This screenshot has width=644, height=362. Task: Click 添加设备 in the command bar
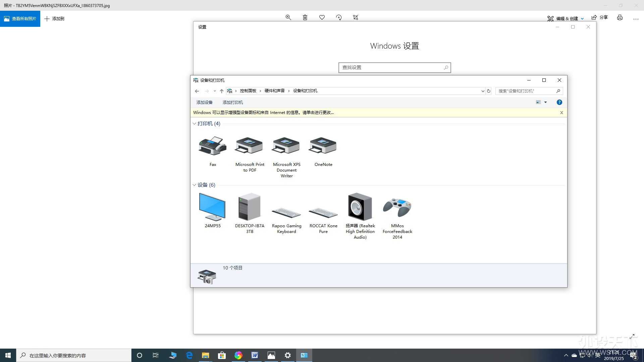(x=205, y=102)
